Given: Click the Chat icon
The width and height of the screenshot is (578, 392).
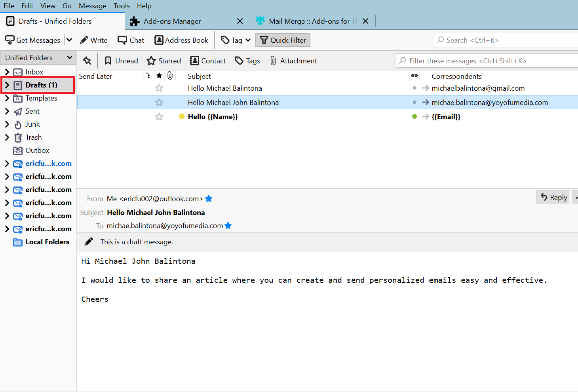Looking at the screenshot, I should [x=131, y=40].
